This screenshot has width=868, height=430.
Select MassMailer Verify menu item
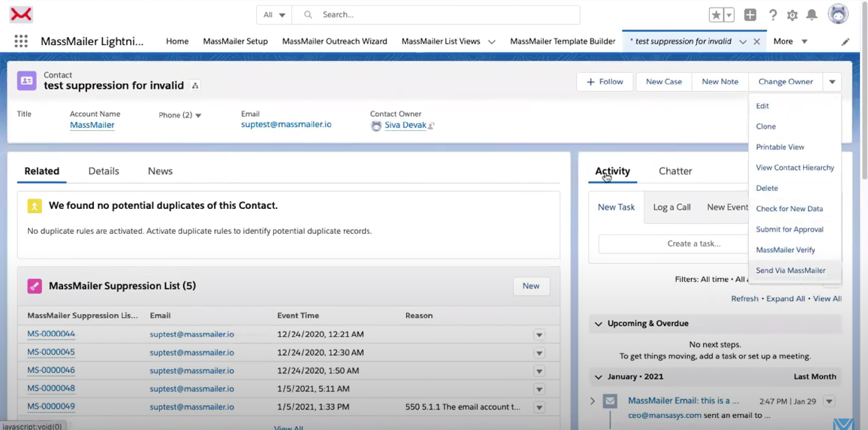click(x=785, y=250)
